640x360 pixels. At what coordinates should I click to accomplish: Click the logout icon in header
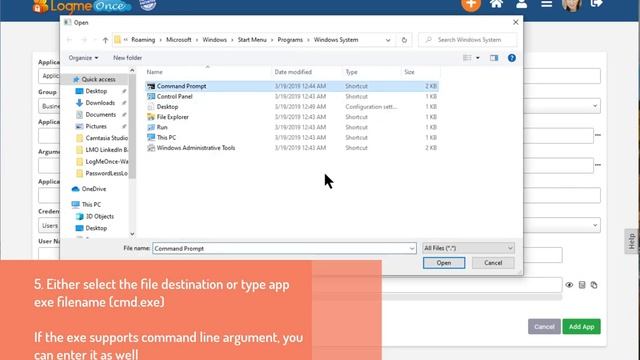[x=596, y=4]
